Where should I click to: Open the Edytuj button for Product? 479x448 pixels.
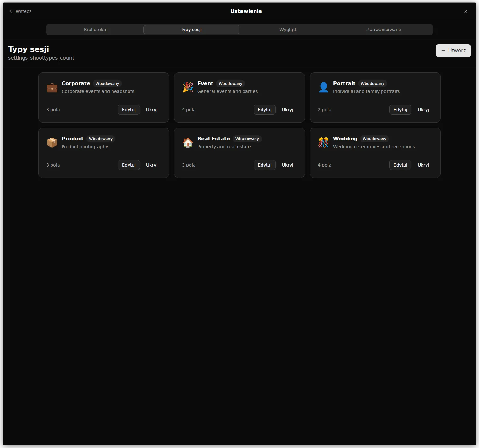pyautogui.click(x=129, y=165)
